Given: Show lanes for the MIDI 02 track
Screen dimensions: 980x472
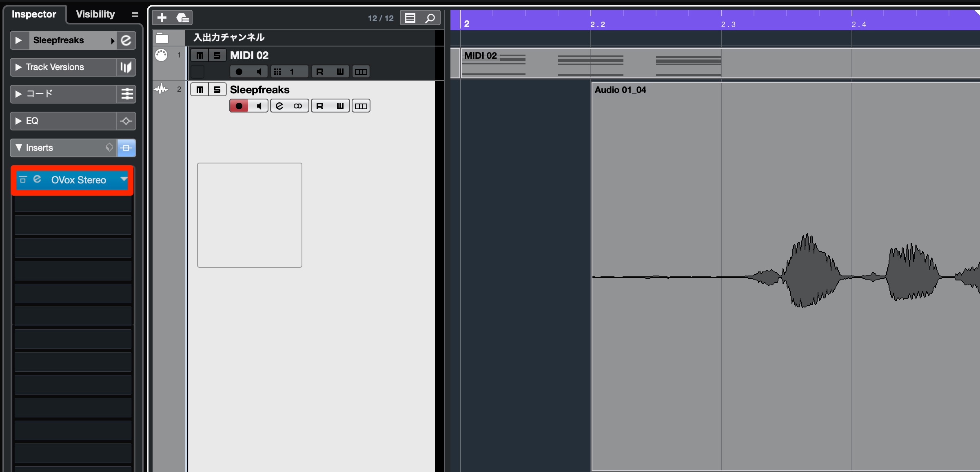Looking at the screenshot, I should (361, 72).
